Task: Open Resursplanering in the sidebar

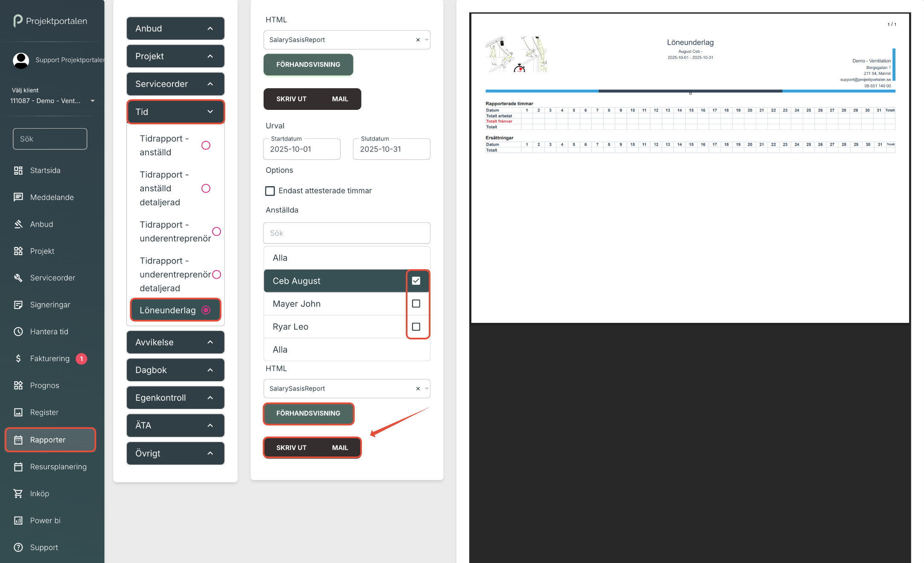Action: click(58, 466)
